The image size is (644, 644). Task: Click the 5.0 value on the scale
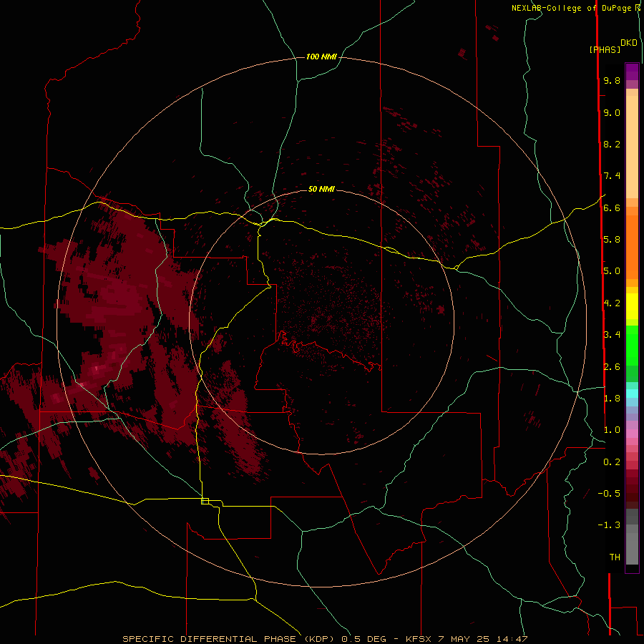612,271
